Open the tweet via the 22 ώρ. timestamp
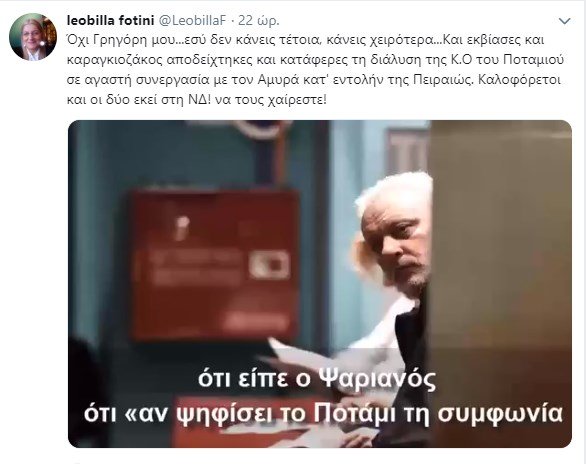The height and width of the screenshot is (464, 586). pos(259,21)
